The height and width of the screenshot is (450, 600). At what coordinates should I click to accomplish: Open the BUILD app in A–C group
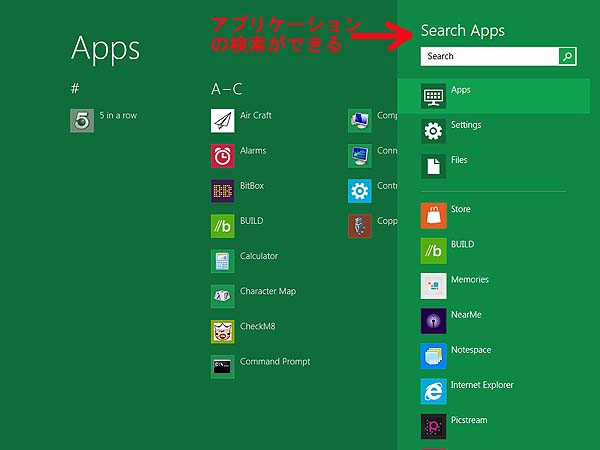coord(222,225)
